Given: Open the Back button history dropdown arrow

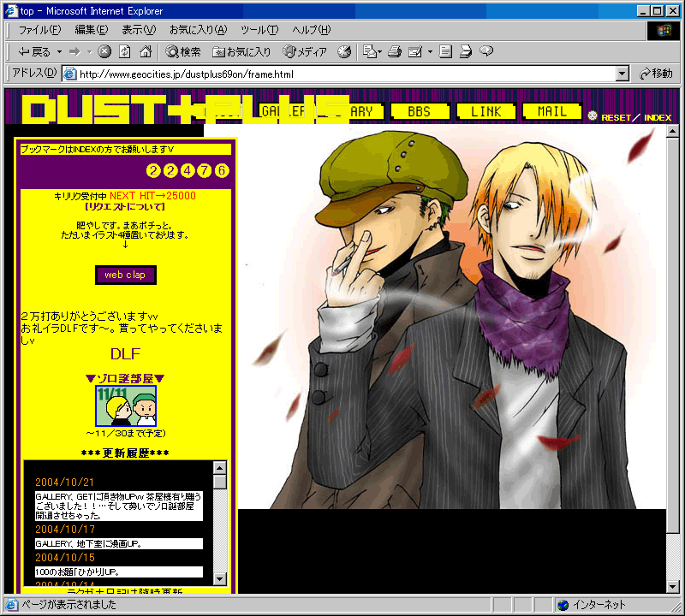Looking at the screenshot, I should pyautogui.click(x=59, y=52).
